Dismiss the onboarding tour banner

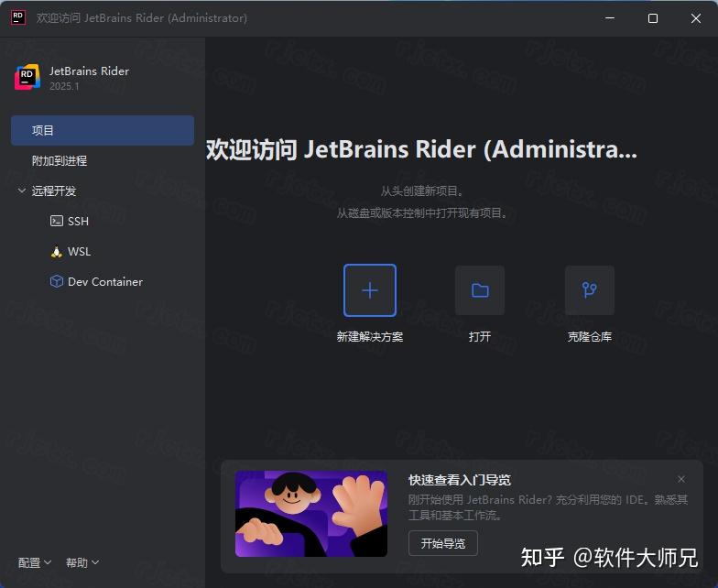681,479
